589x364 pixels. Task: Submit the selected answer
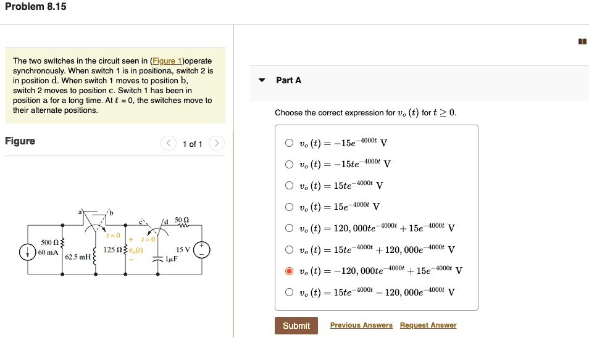point(296,326)
